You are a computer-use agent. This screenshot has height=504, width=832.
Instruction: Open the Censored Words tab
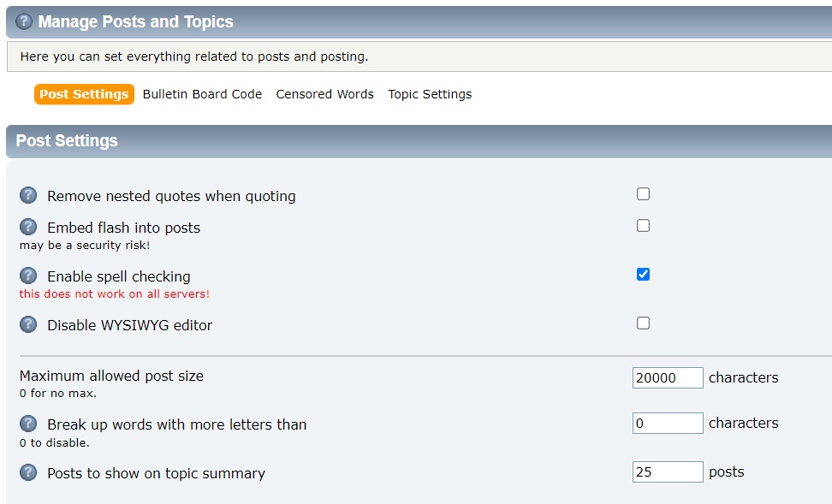coord(324,94)
